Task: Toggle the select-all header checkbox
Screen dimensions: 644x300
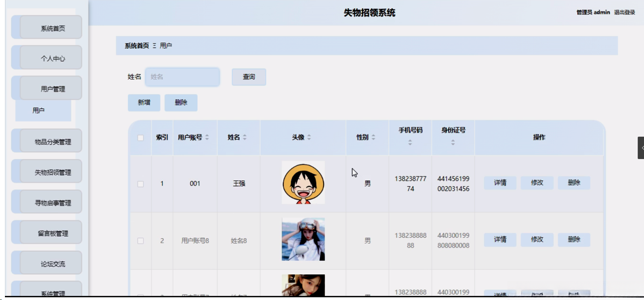Action: click(x=140, y=138)
